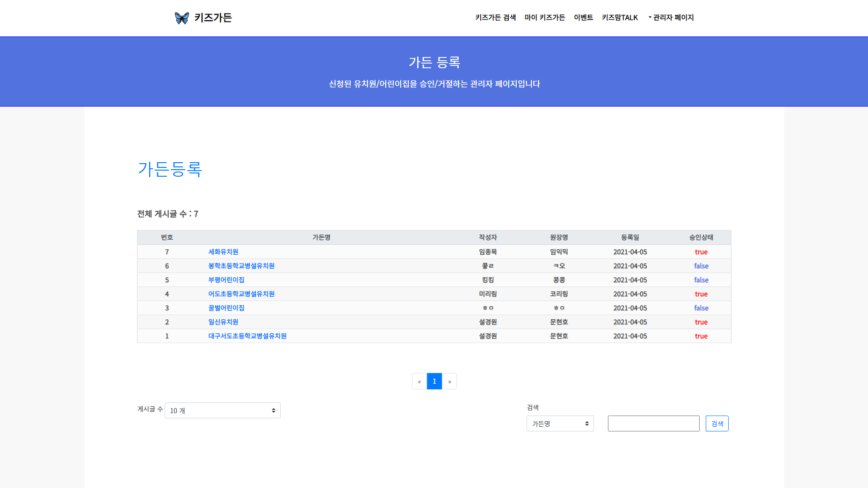This screenshot has height=488, width=868.
Task: Open the 세화유치원 garden entry
Action: (224, 252)
